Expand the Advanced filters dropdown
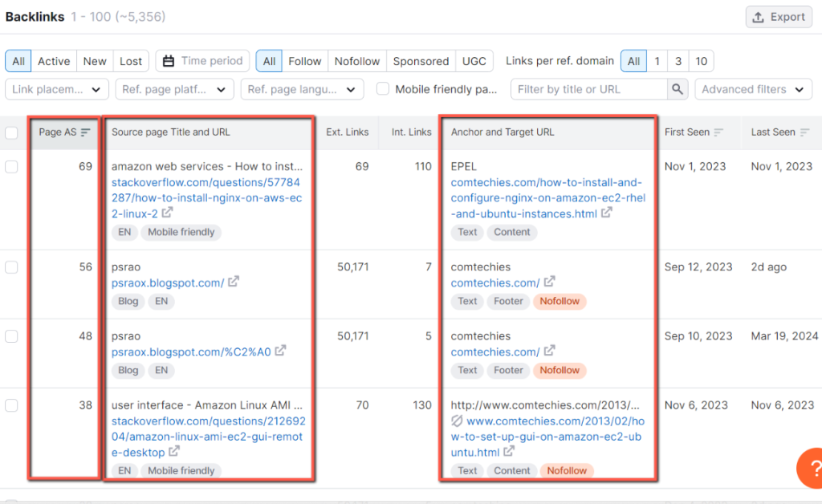822x504 pixels. (752, 89)
